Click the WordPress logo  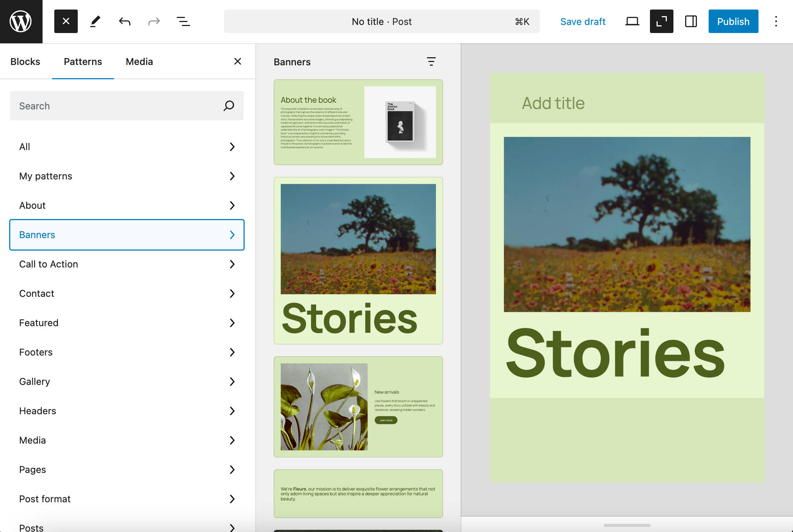tap(21, 21)
